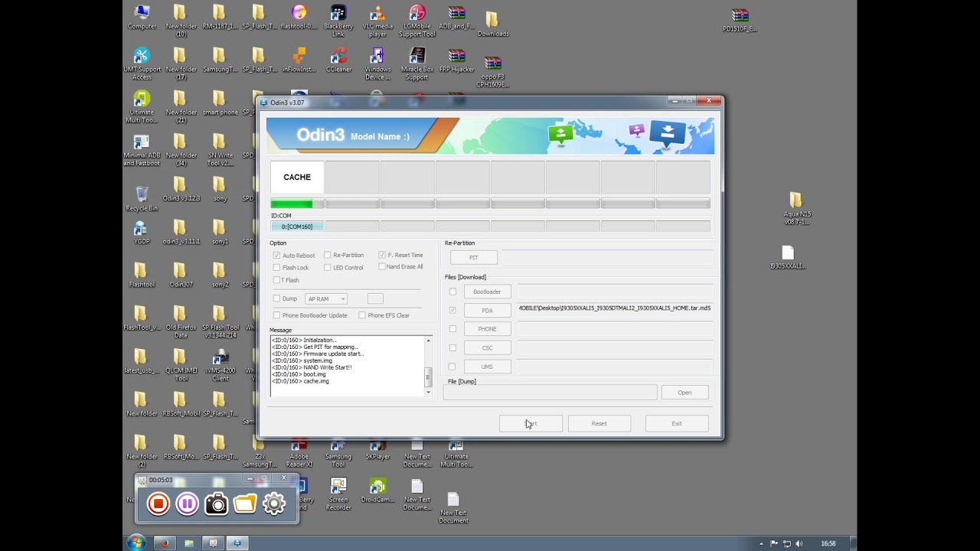Pause the screen recording

pos(187,504)
